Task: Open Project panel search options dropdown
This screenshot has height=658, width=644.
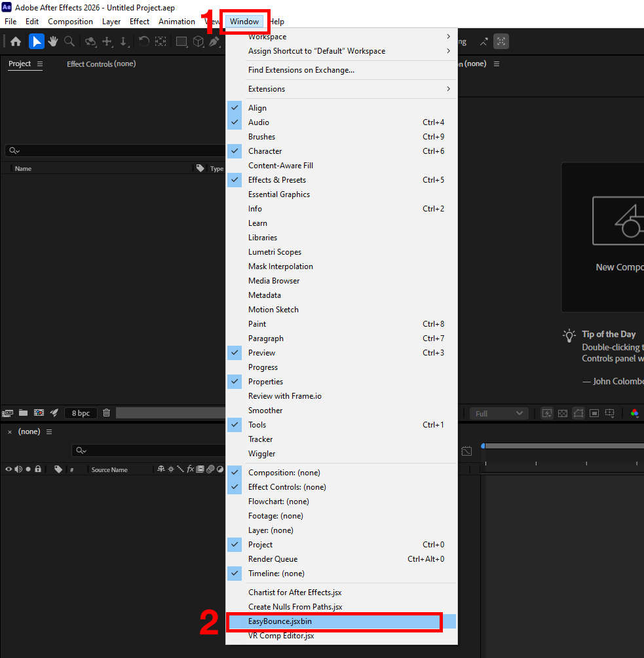Action: [x=14, y=151]
